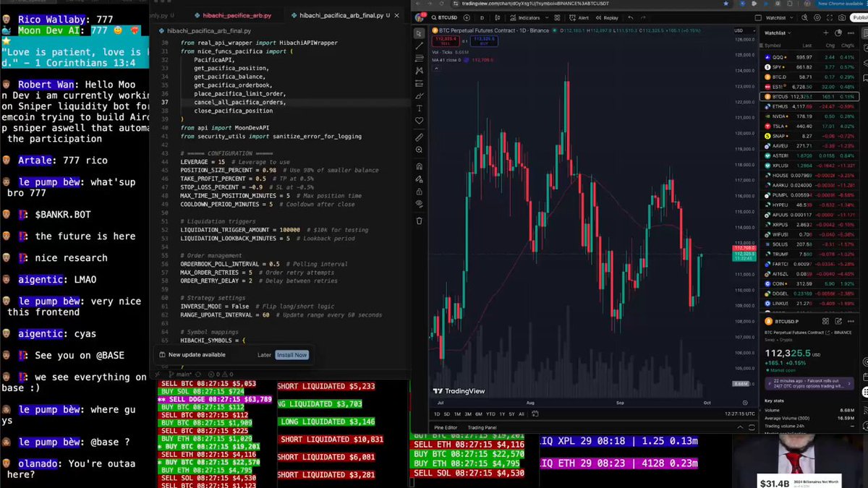Image resolution: width=868 pixels, height=488 pixels.
Task: Select the trend line drawing tool
Action: coord(419,46)
